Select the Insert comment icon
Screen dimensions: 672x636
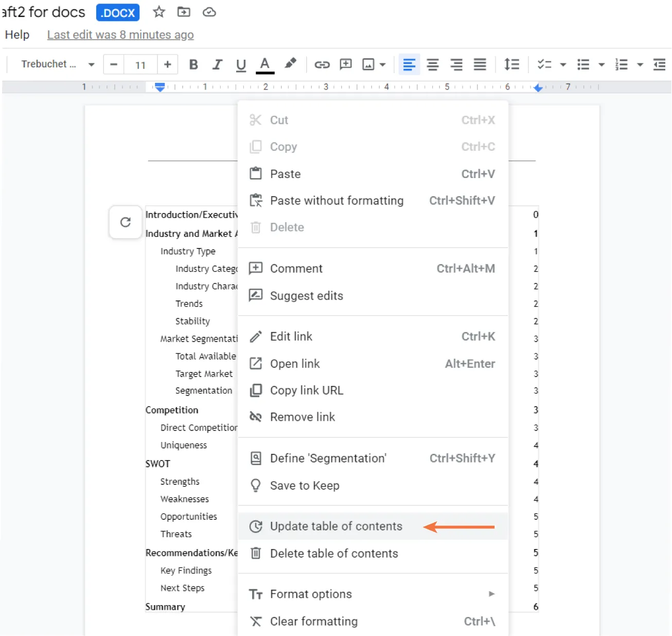click(x=345, y=64)
